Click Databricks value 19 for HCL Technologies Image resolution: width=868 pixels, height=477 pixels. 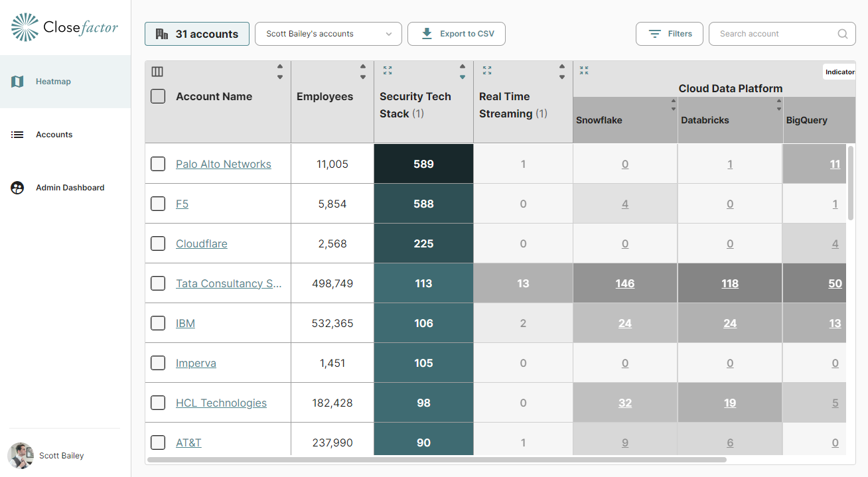pyautogui.click(x=730, y=403)
